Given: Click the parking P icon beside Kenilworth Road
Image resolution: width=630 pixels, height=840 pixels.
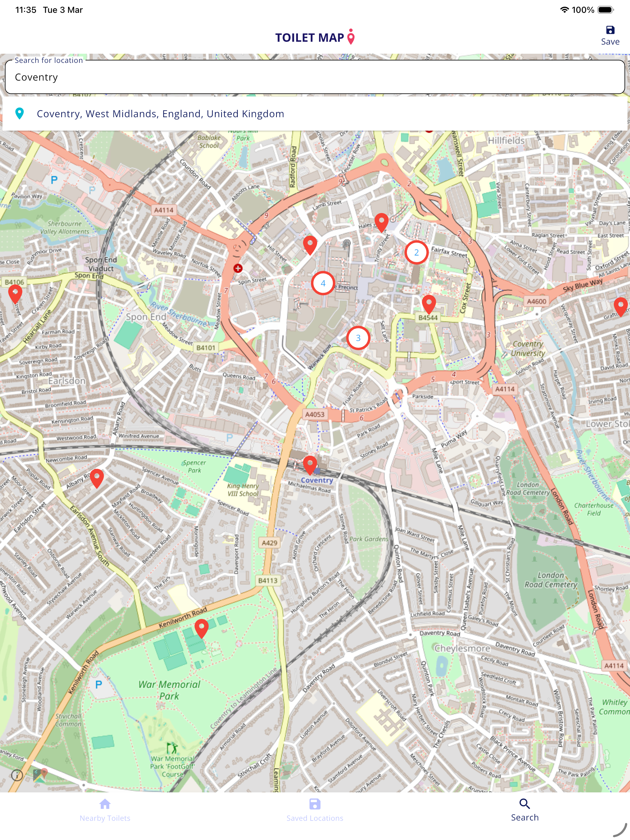Looking at the screenshot, I should click(x=98, y=684).
